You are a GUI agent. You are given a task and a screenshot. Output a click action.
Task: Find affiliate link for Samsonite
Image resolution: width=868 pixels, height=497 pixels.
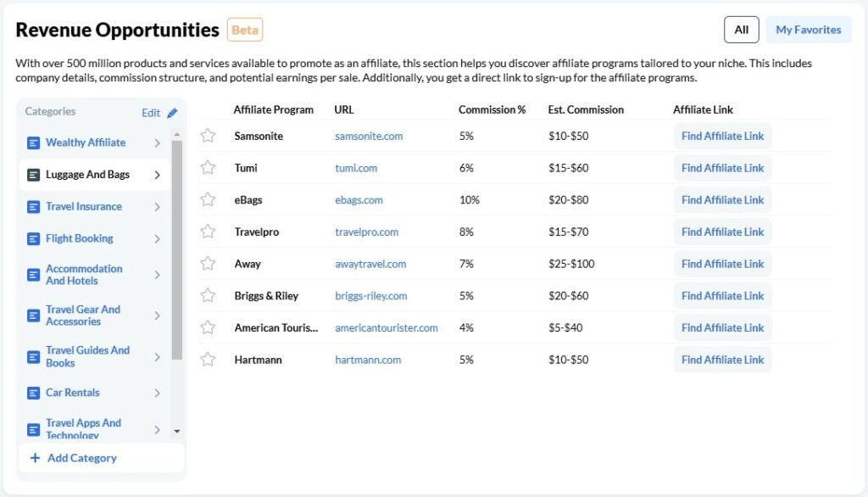[722, 136]
